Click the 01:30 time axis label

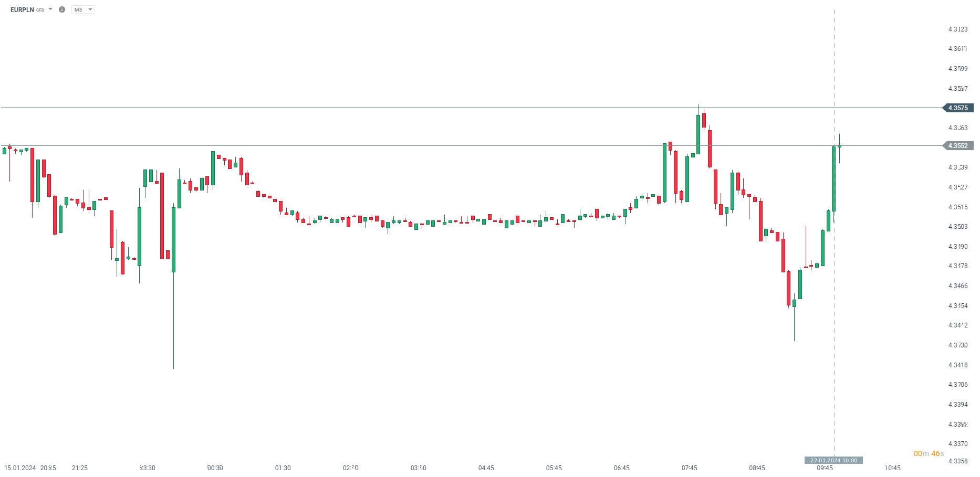tap(283, 468)
